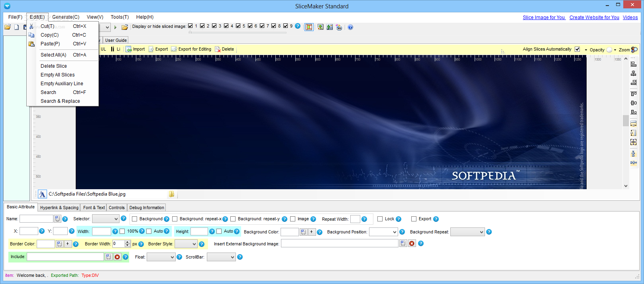Toggle sliced image checkbox 9
Image resolution: width=644 pixels, height=284 pixels.
click(x=286, y=26)
